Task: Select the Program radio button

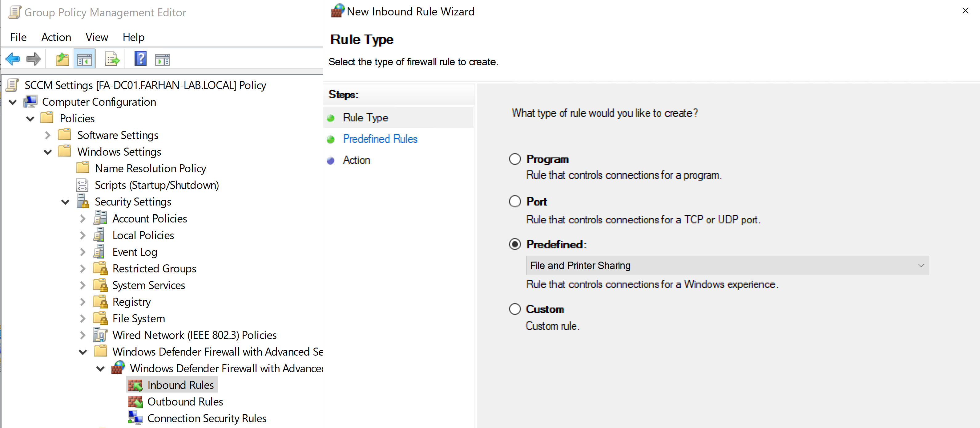Action: (x=515, y=159)
